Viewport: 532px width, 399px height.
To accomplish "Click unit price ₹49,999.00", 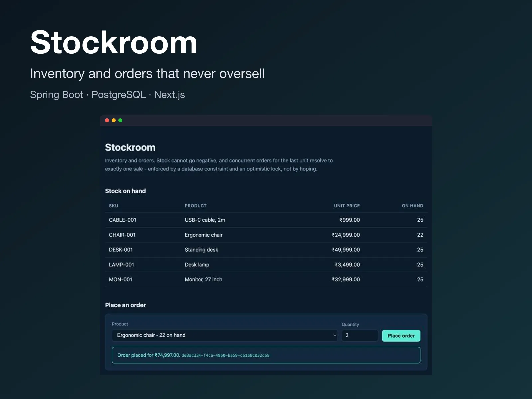I will [346, 250].
